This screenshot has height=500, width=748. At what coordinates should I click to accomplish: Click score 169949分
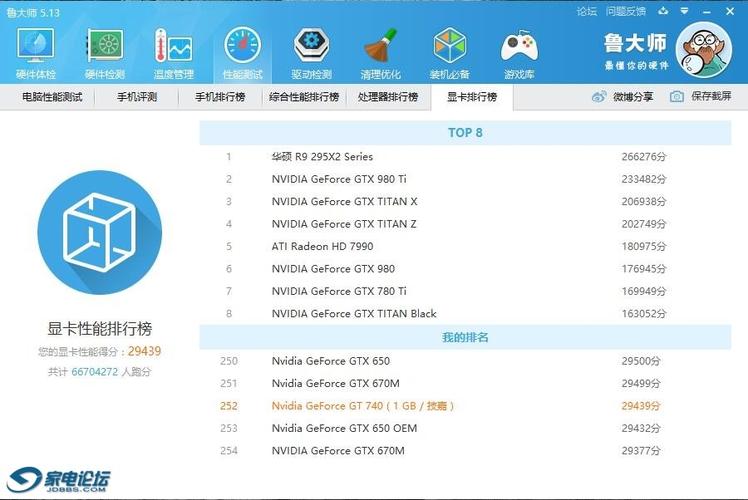tap(644, 291)
